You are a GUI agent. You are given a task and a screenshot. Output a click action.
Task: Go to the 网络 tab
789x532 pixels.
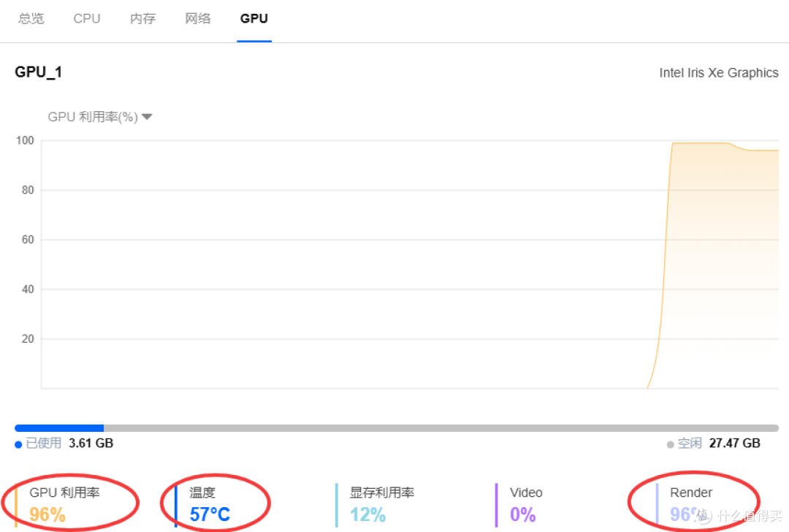198,18
